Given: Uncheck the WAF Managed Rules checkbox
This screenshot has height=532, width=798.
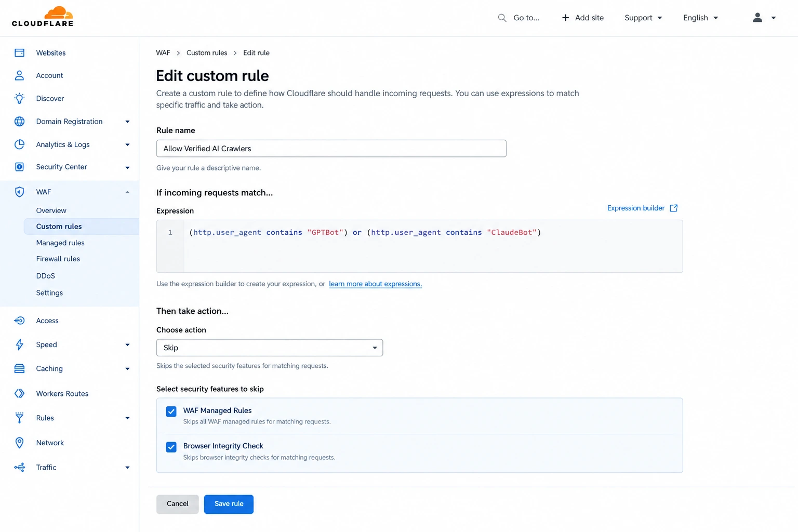Looking at the screenshot, I should click(x=171, y=411).
